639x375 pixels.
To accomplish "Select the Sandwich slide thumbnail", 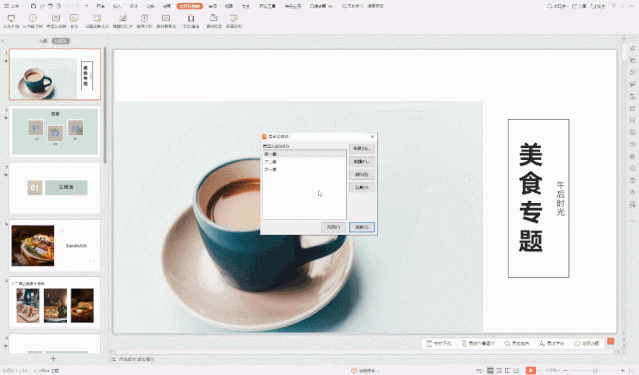I will click(55, 245).
